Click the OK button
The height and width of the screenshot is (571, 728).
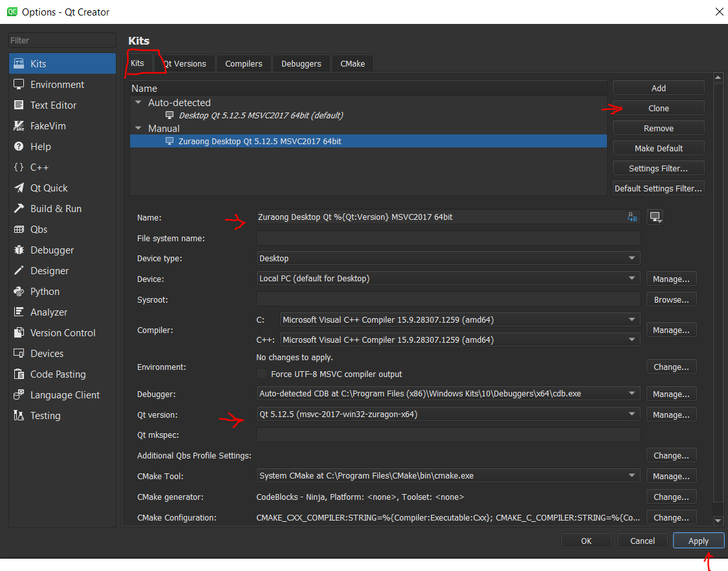[586, 541]
